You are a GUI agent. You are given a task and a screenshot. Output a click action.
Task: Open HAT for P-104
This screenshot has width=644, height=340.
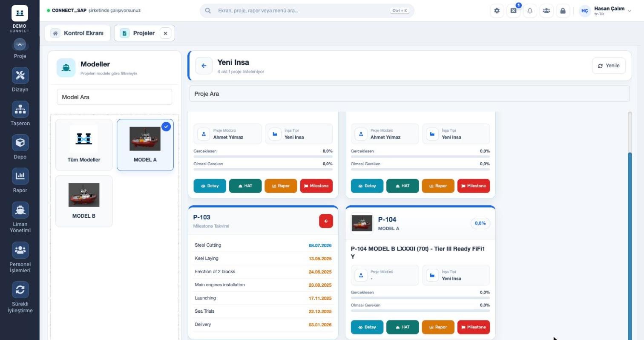pos(402,327)
